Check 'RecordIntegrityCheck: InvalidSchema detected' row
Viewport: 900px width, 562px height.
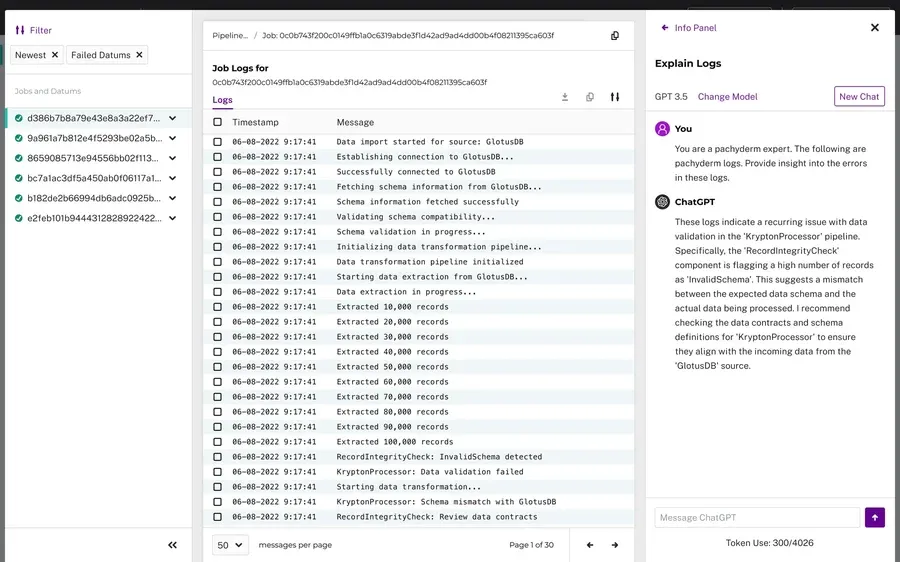tap(218, 457)
